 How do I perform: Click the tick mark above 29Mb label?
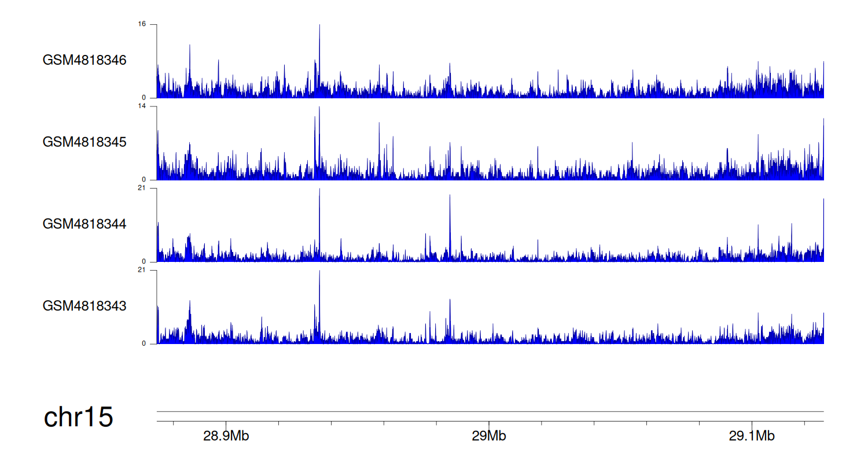coord(489,424)
